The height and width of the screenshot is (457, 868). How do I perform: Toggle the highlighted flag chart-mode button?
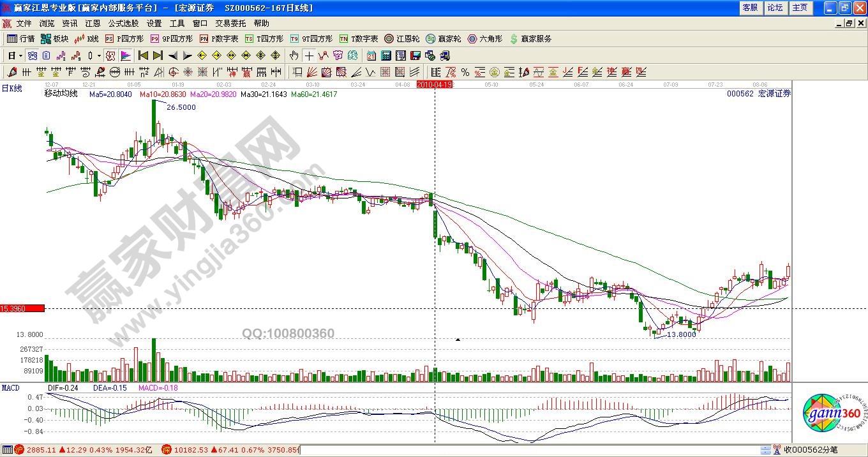126,56
